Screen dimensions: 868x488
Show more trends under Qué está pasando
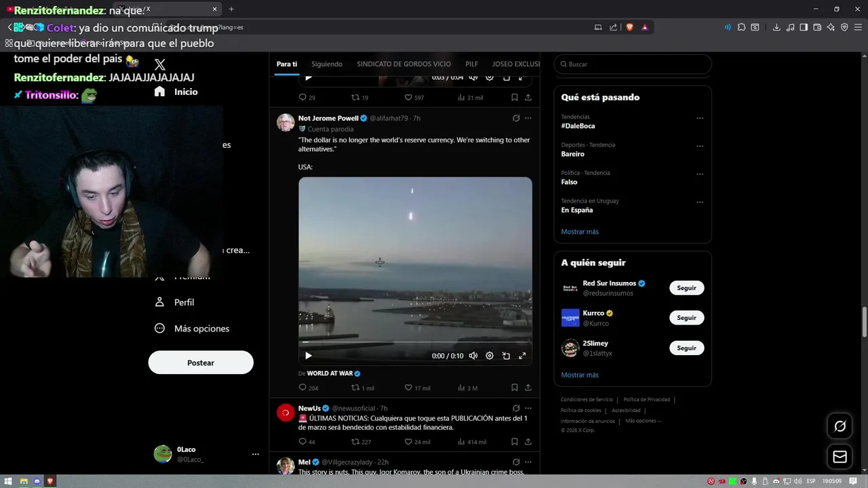[580, 232]
